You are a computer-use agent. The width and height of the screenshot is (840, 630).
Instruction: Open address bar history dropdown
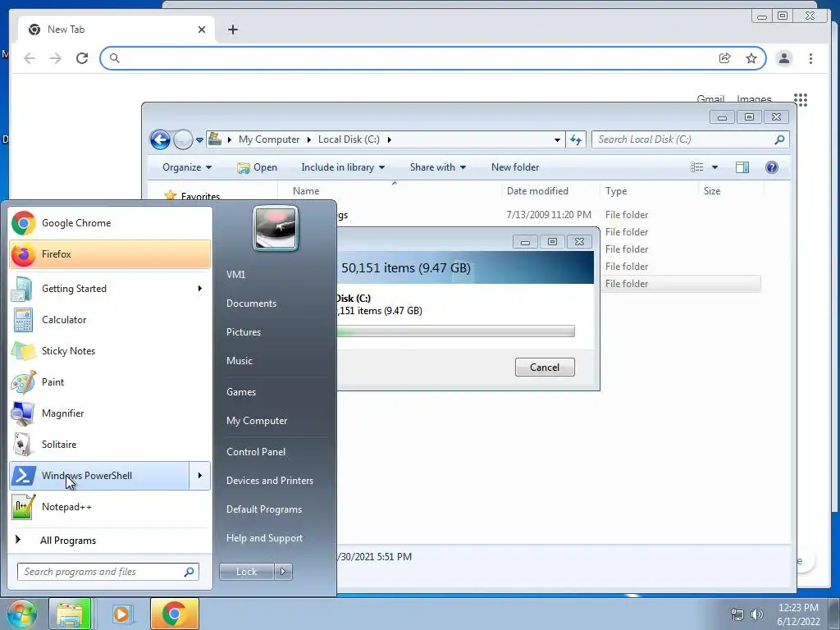click(557, 139)
